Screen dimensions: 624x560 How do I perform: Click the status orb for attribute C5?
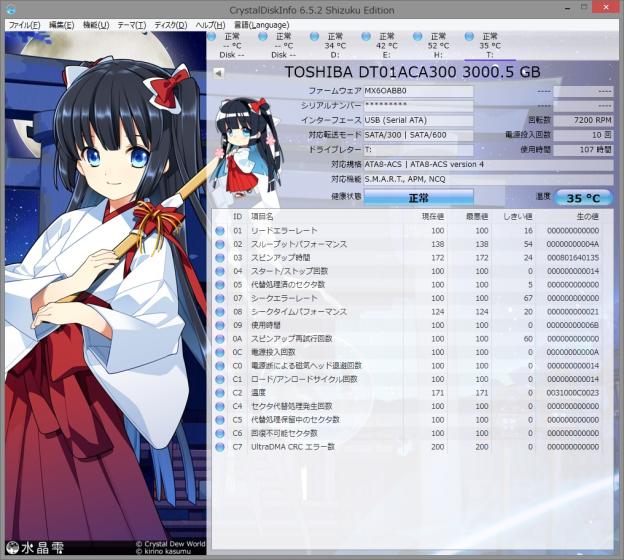(220, 420)
